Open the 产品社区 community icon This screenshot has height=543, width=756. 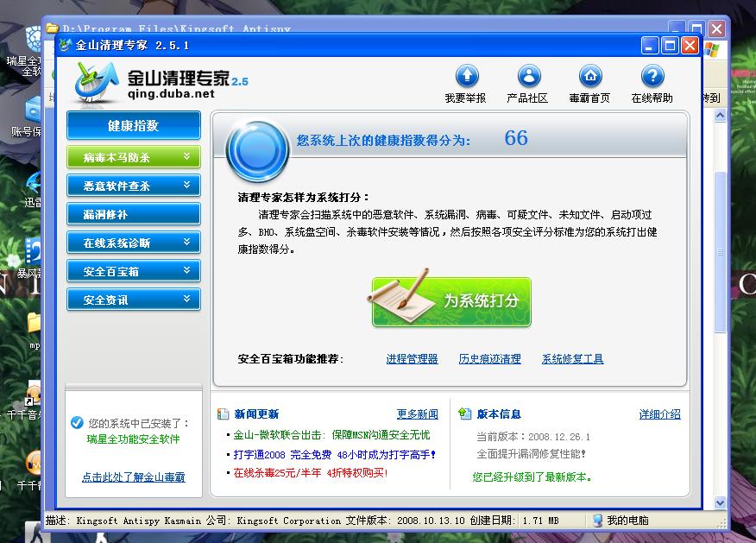[529, 76]
